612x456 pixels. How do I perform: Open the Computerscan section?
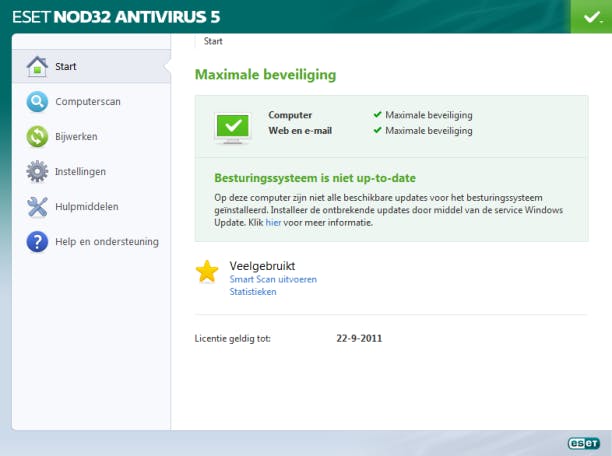(x=91, y=102)
